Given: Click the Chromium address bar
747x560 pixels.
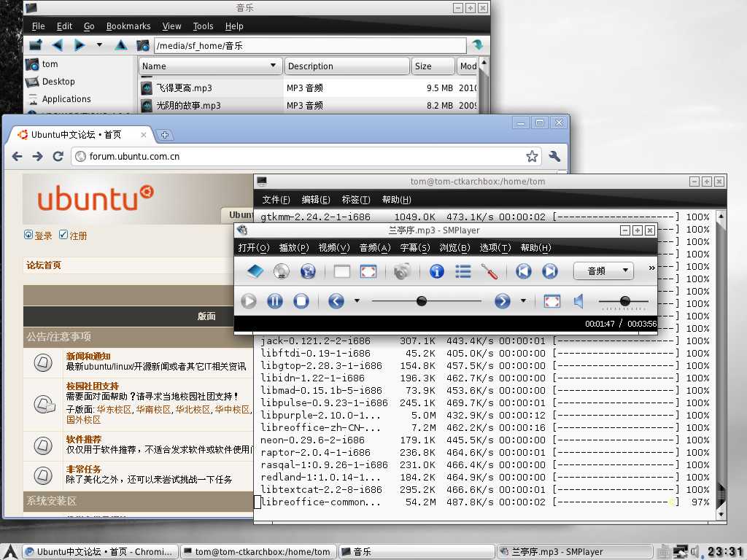Looking at the screenshot, I should click(x=305, y=156).
